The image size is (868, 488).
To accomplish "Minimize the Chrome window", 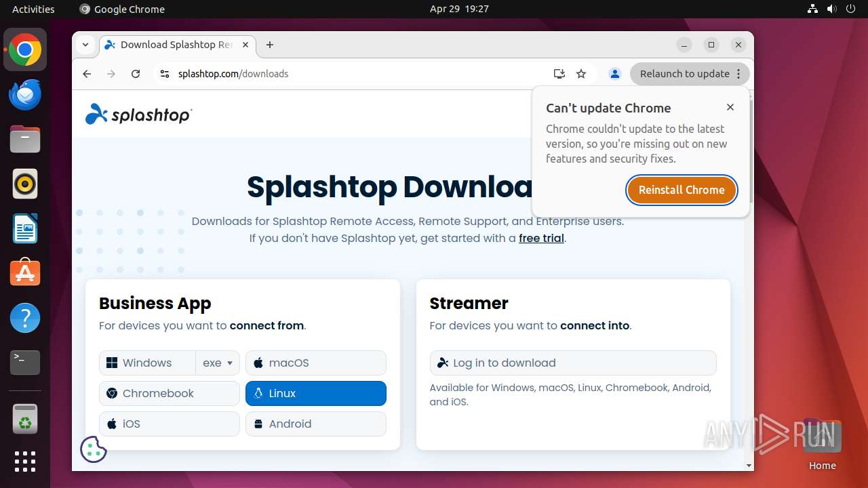I will tap(685, 45).
